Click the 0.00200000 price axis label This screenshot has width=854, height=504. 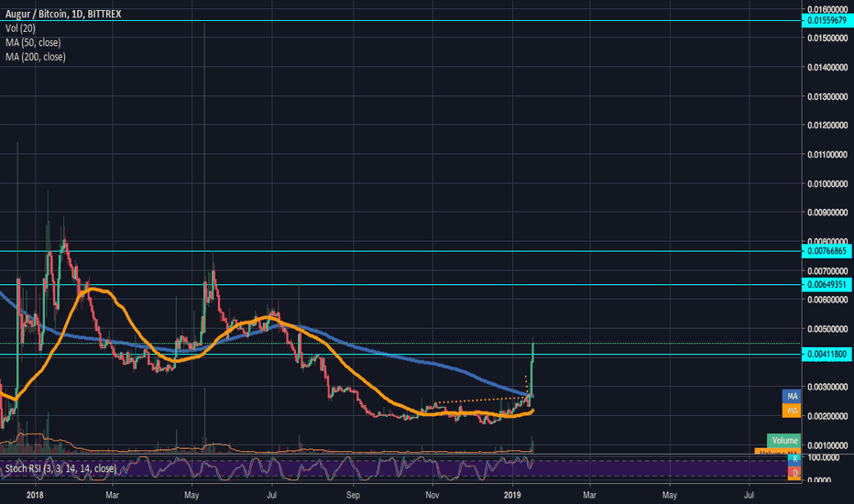(827, 416)
